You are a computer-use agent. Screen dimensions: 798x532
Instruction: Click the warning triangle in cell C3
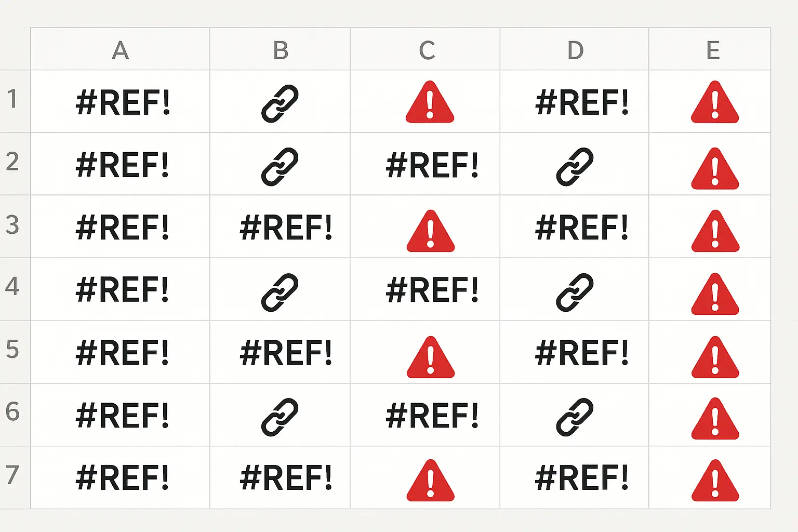(430, 232)
